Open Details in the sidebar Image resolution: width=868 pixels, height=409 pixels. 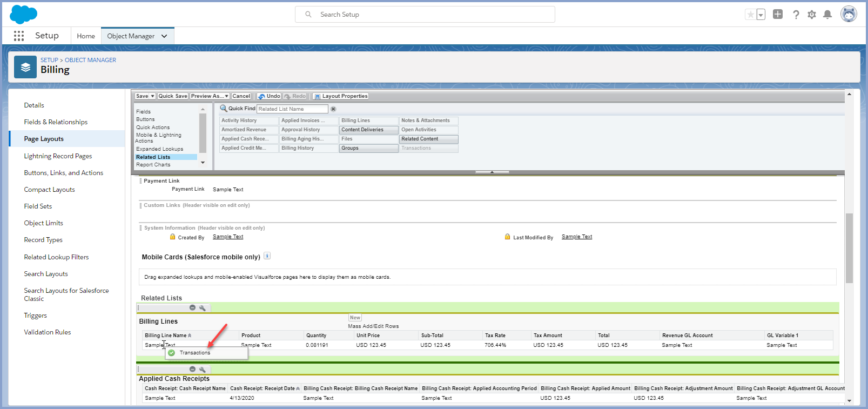(x=34, y=105)
